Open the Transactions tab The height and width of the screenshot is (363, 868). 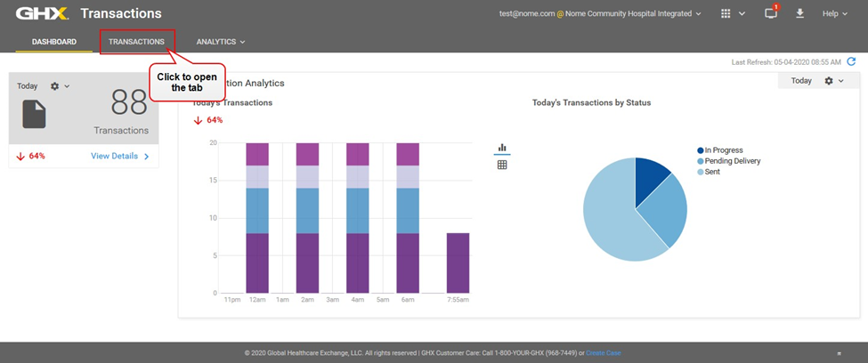136,42
